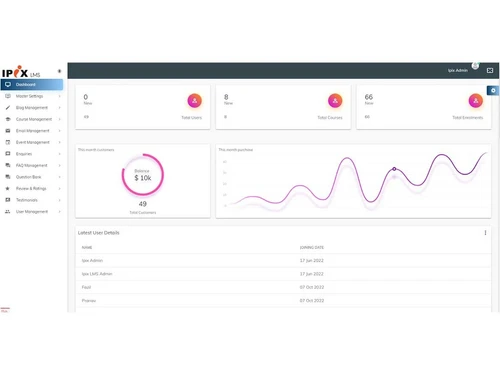Click the Ipix Admin username in the header
Screen dimensions: 500x375
click(x=458, y=70)
